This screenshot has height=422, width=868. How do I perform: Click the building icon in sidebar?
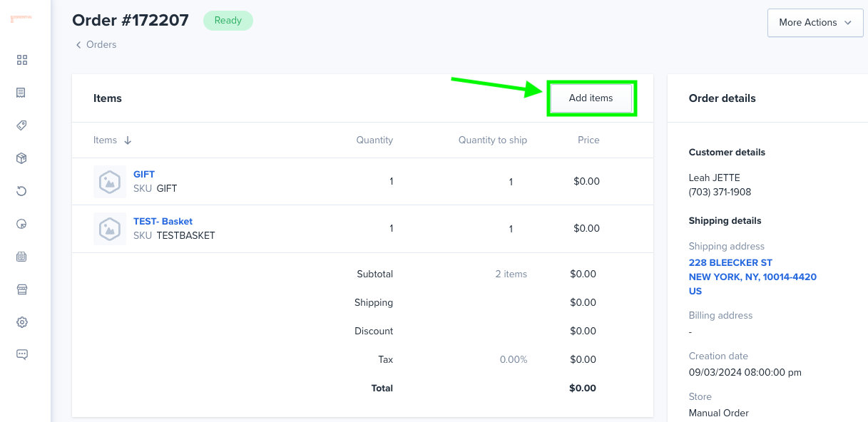21,257
